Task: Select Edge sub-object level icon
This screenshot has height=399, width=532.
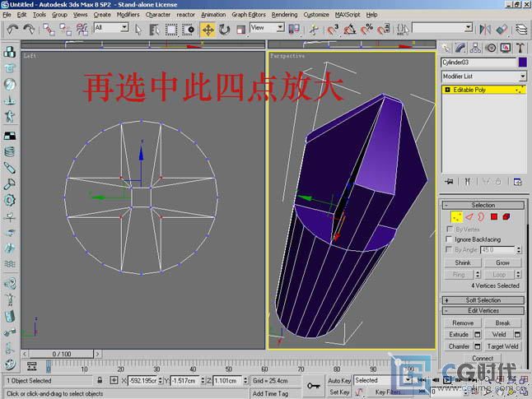Action: (x=469, y=216)
